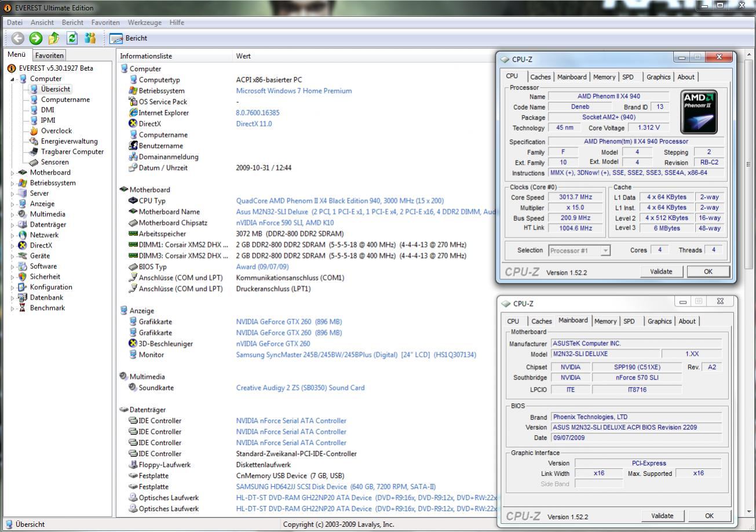
Task: Click the Soundkarte row icon
Action: (133, 388)
